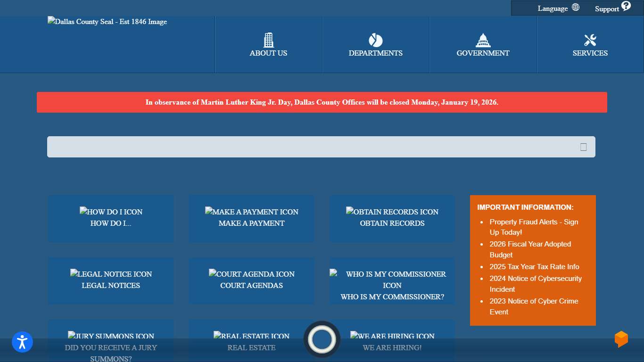Open the Services tools icon

coord(590,41)
